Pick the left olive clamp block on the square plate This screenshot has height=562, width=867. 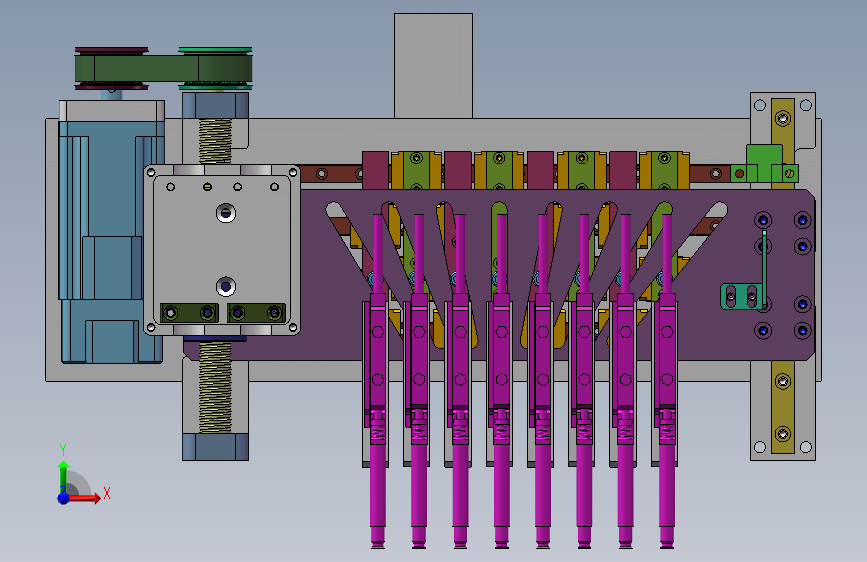(189, 313)
